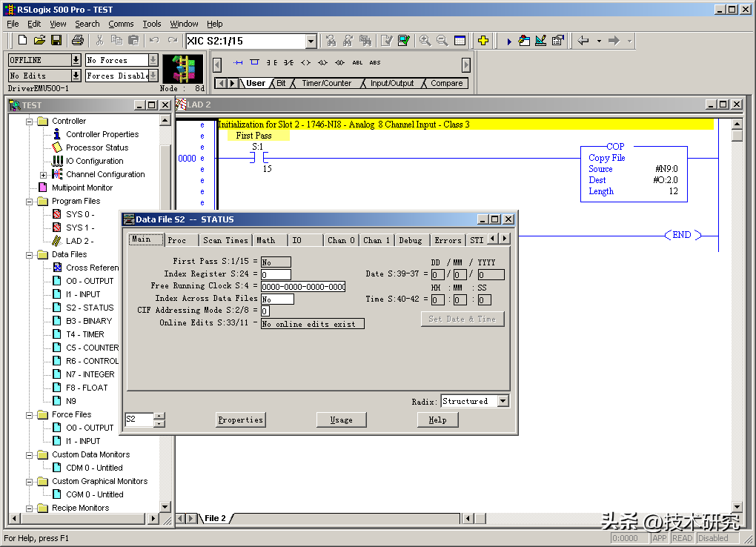The width and height of the screenshot is (756, 547).
Task: Click the Index Register S:24 field
Action: pos(276,274)
